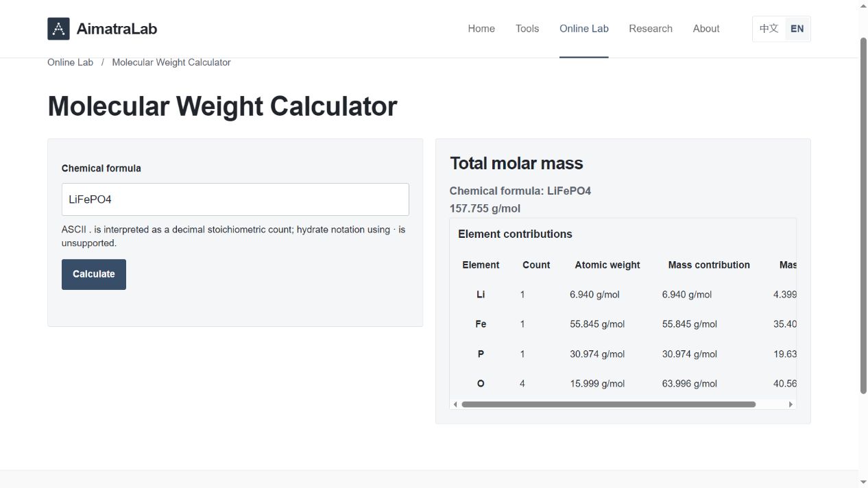868x488 pixels.
Task: Click the 157.755 g/mol total value
Action: pos(485,208)
